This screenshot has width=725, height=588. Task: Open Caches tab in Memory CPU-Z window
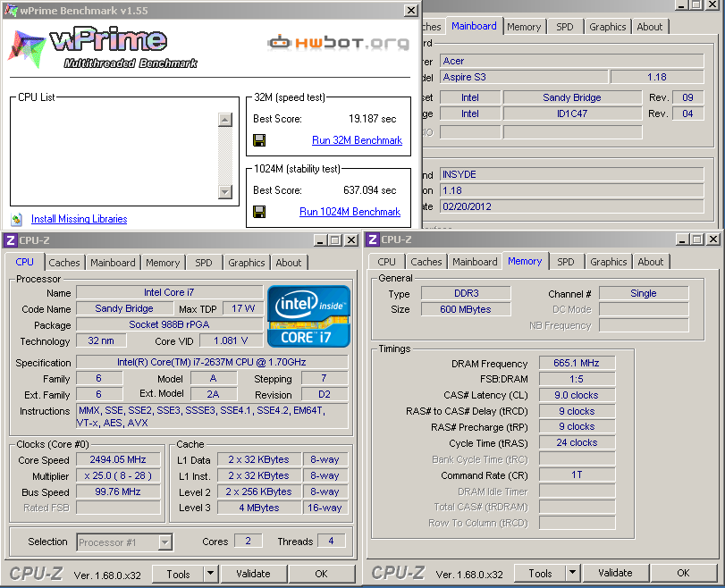pyautogui.click(x=426, y=262)
